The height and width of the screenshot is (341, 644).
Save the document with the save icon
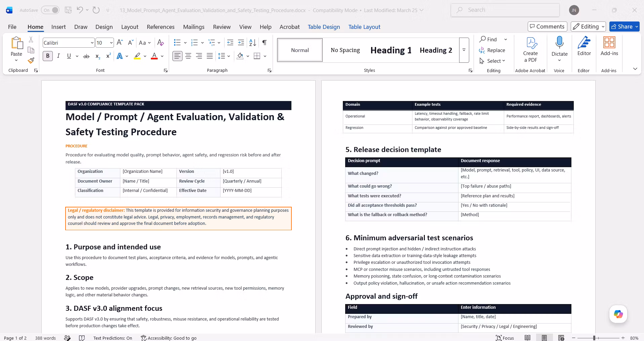(x=68, y=10)
